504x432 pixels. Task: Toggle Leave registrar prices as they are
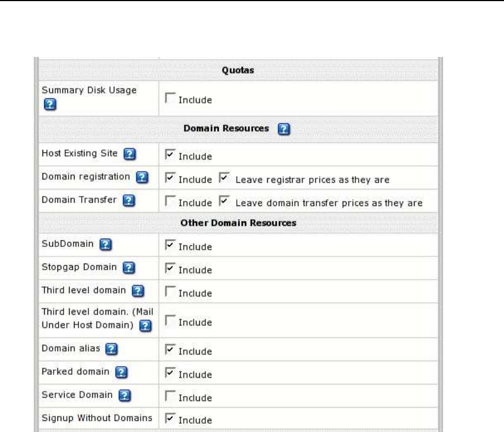pyautogui.click(x=224, y=177)
